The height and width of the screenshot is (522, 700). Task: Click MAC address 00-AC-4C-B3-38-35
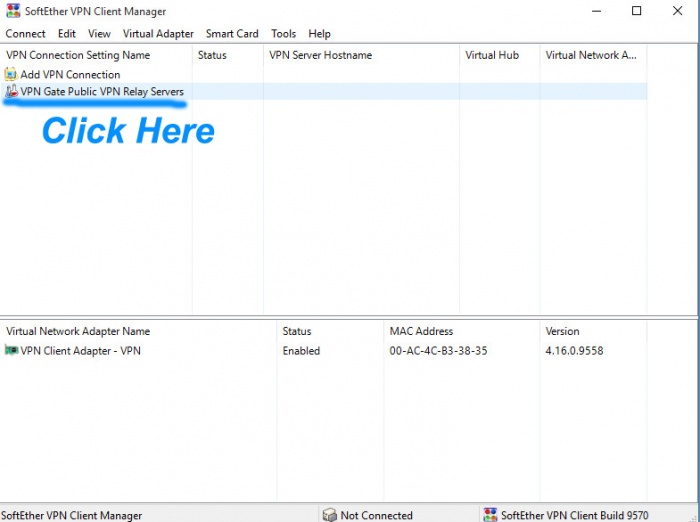coord(438,351)
